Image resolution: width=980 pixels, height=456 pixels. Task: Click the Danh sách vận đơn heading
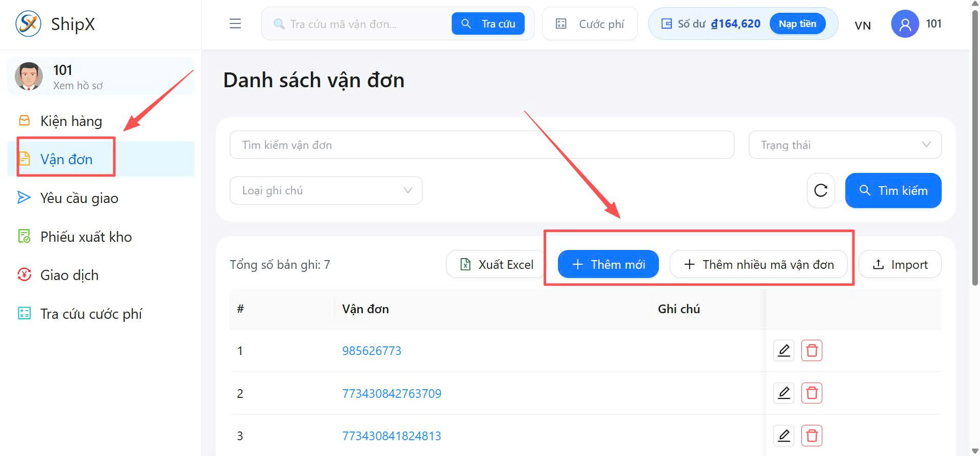tap(314, 80)
